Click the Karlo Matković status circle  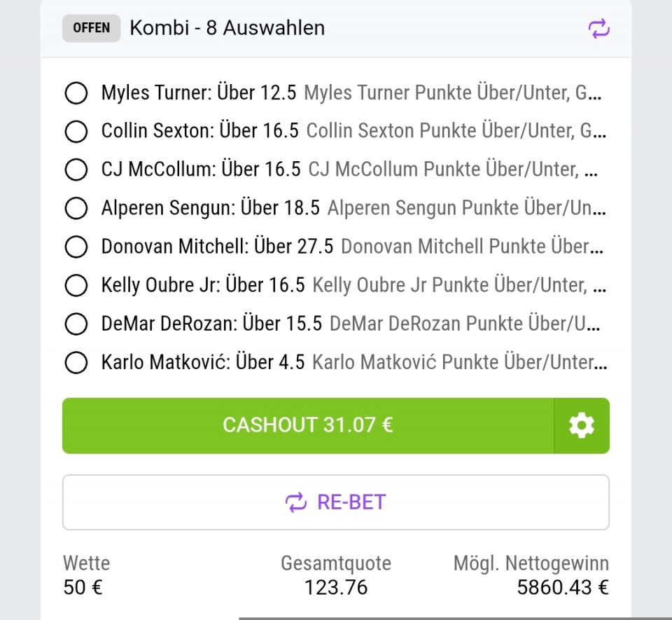pyautogui.click(x=76, y=362)
